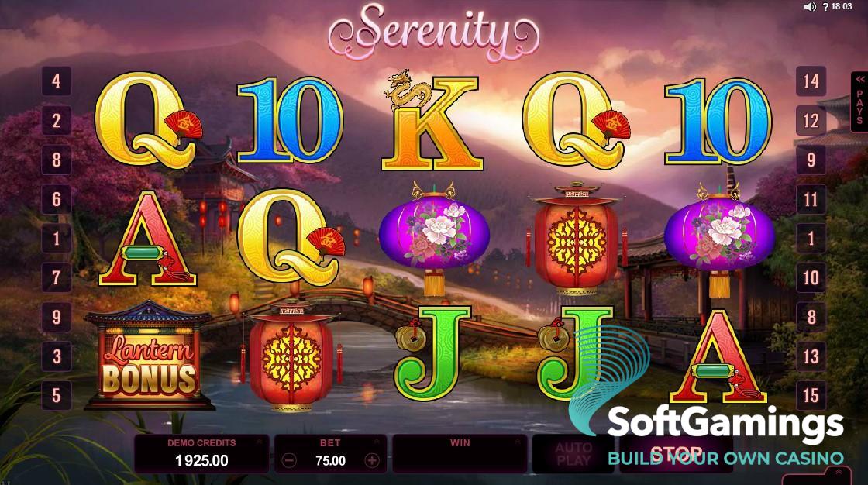
Task: Highlight payline number 15
Action: point(811,395)
